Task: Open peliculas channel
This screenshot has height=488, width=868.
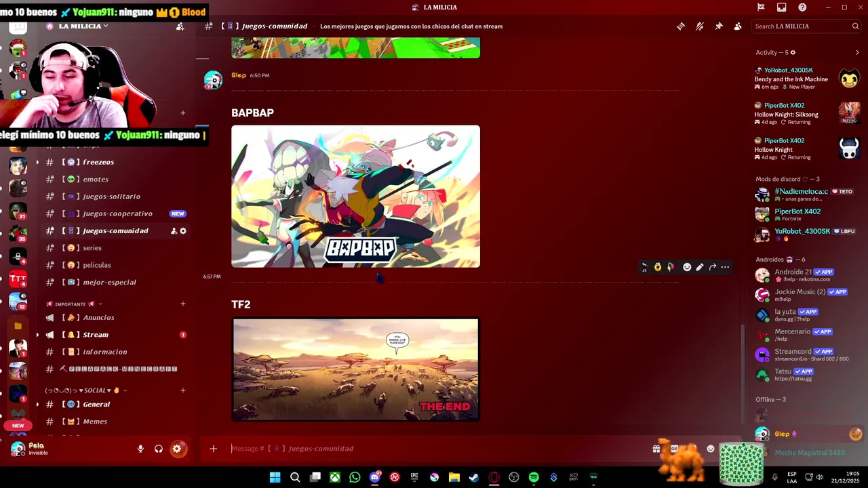Action: pos(115,265)
